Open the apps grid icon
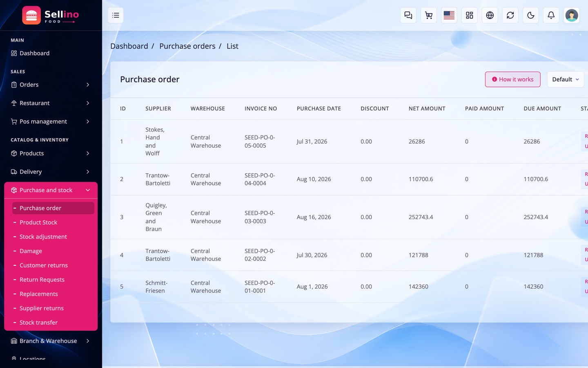Image resolution: width=588 pixels, height=368 pixels. [x=469, y=15]
